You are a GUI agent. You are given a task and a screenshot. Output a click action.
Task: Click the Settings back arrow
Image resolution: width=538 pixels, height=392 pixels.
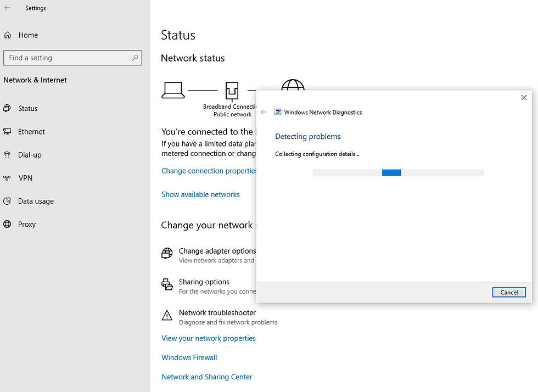[x=7, y=8]
